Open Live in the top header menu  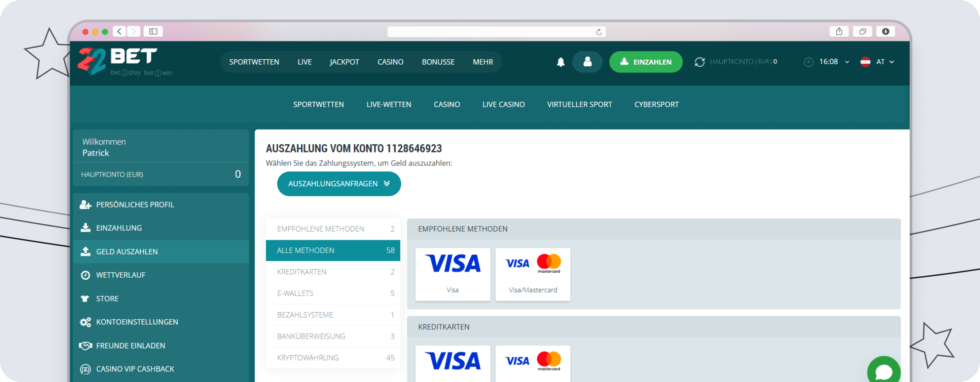[x=305, y=62]
